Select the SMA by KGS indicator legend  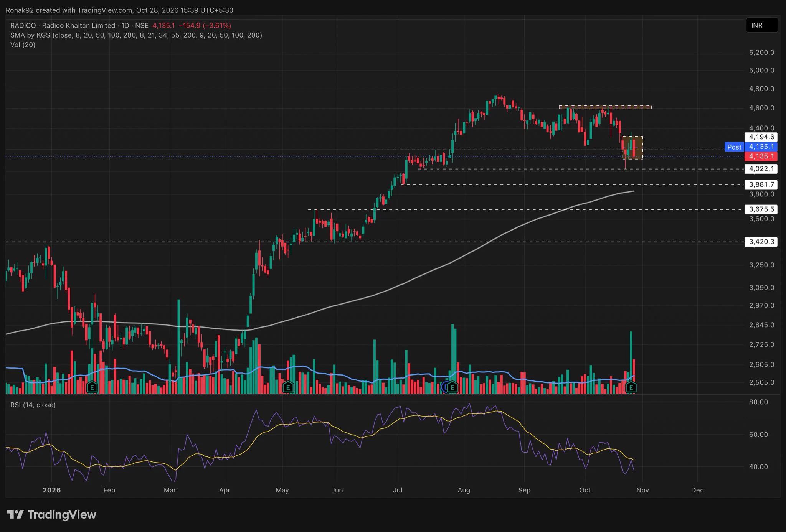click(x=136, y=35)
